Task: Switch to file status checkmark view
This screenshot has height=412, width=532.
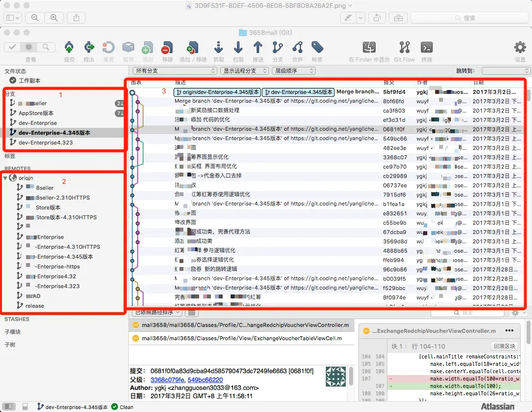Action: [x=12, y=47]
